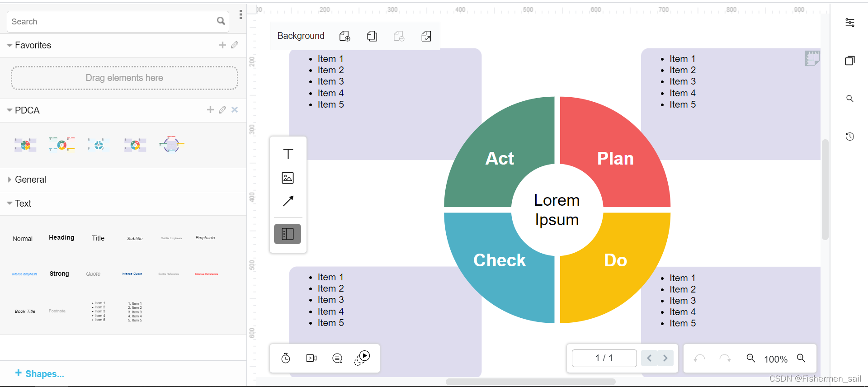This screenshot has height=387, width=868.
Task: Click the Background page label
Action: point(301,36)
